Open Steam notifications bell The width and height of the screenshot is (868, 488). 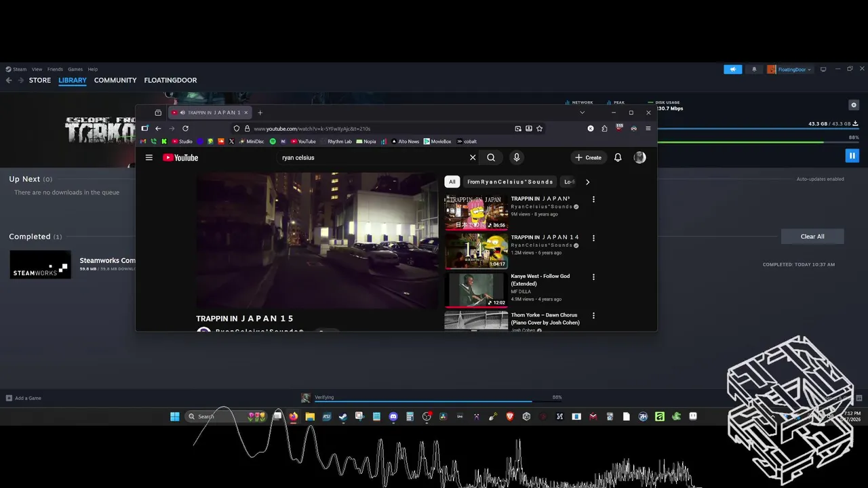(x=754, y=69)
